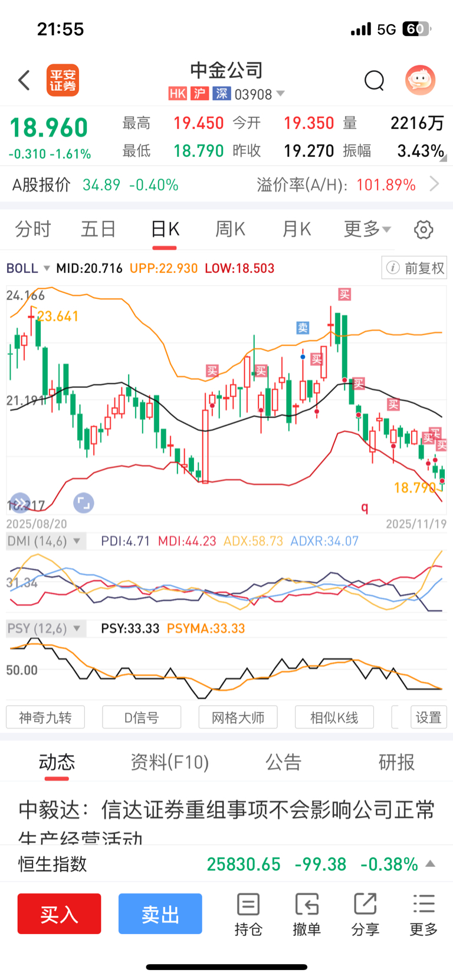
Task: Tap current price 18.960
Action: tap(49, 128)
